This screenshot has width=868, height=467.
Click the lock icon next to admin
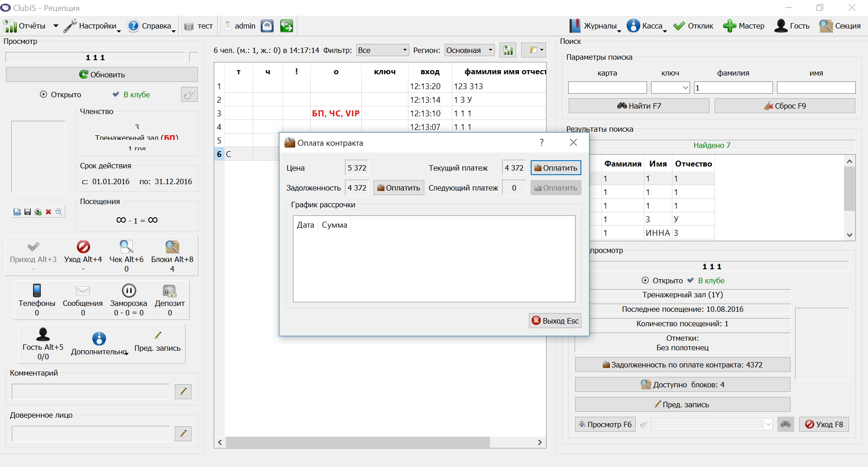(x=267, y=26)
